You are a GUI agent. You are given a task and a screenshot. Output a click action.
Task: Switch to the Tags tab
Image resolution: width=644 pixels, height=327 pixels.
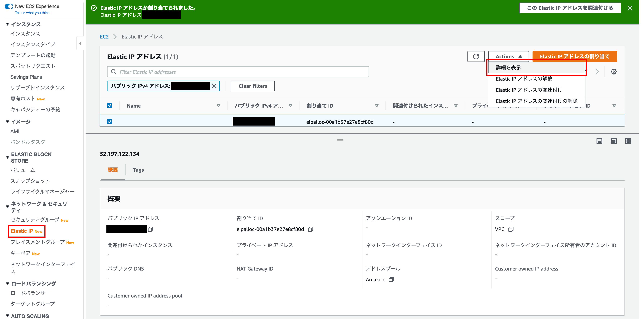click(x=138, y=170)
